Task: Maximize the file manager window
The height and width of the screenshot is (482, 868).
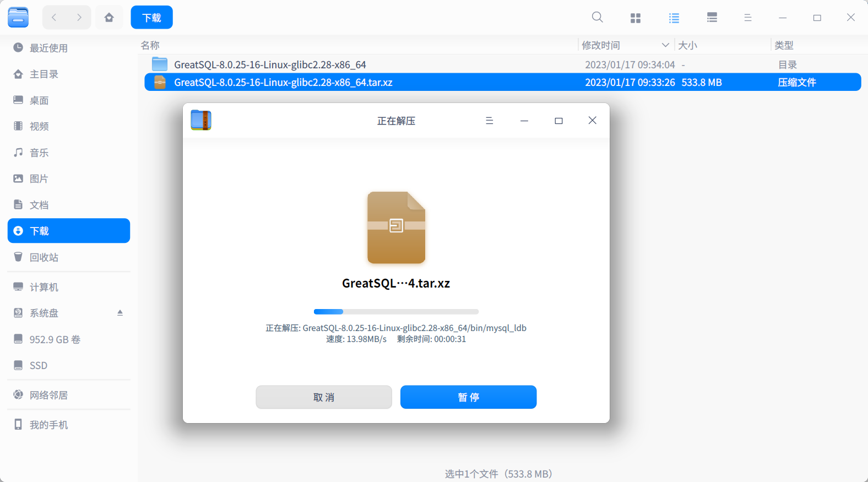Action: point(817,18)
